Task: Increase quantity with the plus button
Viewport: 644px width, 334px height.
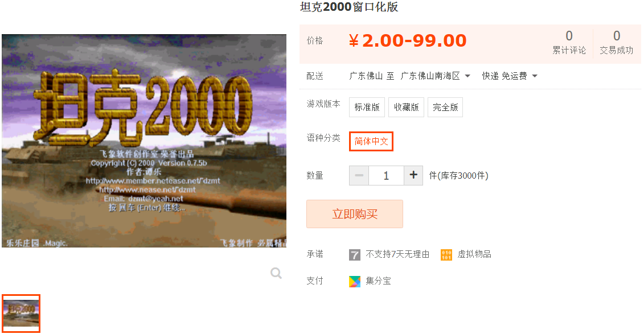Action: [413, 175]
